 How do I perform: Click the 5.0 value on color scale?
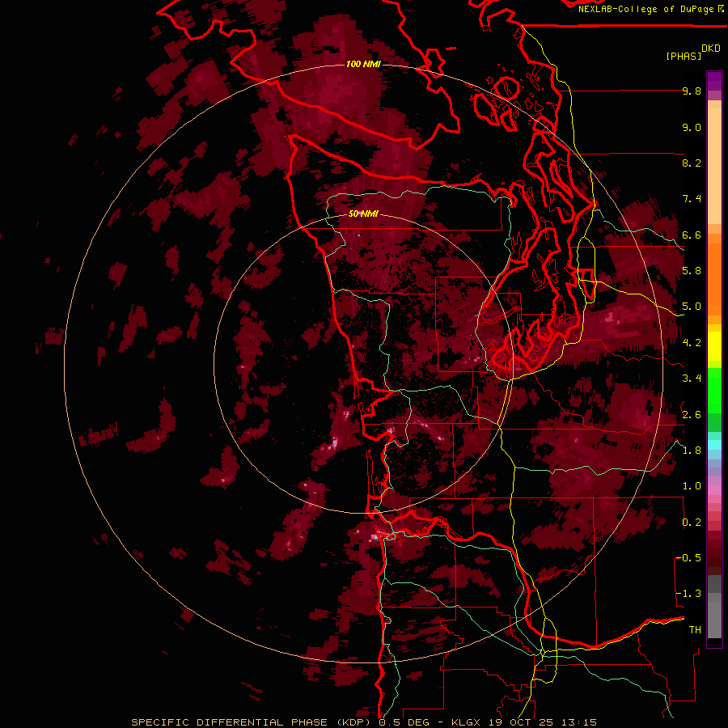tap(692, 307)
